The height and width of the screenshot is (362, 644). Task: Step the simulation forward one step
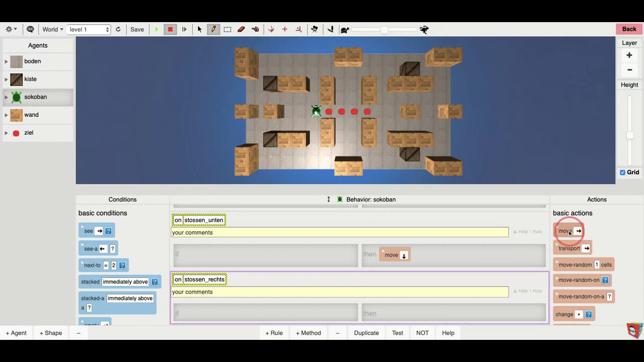(184, 29)
